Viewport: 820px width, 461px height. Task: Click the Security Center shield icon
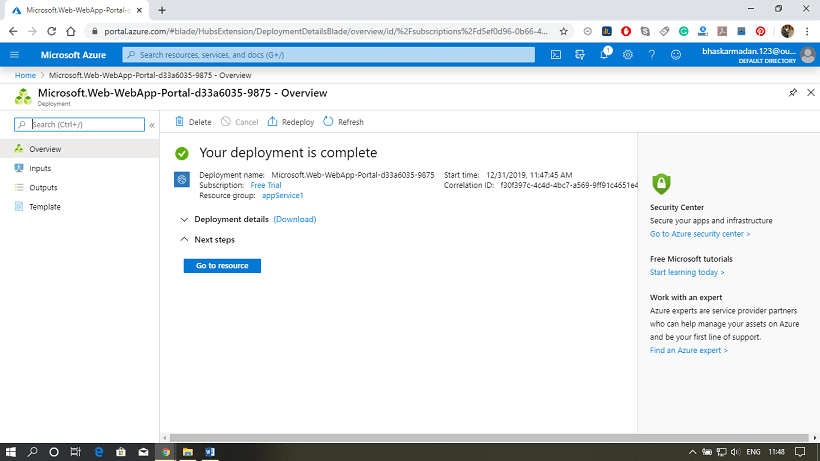coord(661,184)
